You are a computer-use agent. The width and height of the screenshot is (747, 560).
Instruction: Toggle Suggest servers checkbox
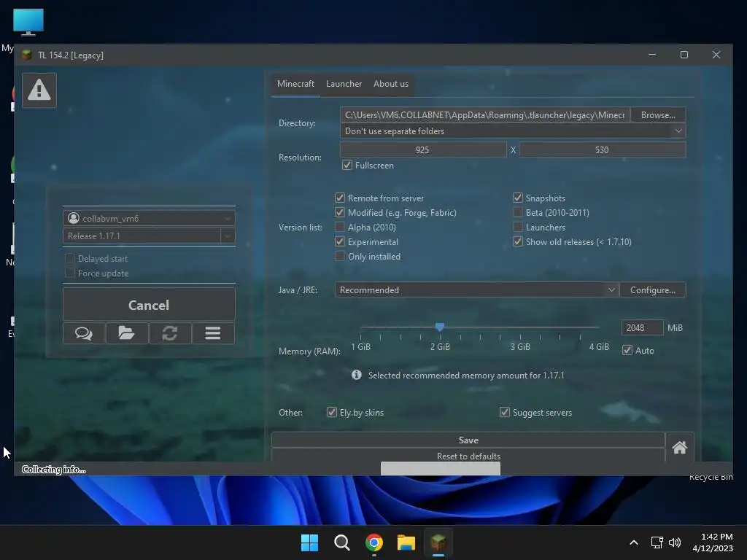coord(505,412)
